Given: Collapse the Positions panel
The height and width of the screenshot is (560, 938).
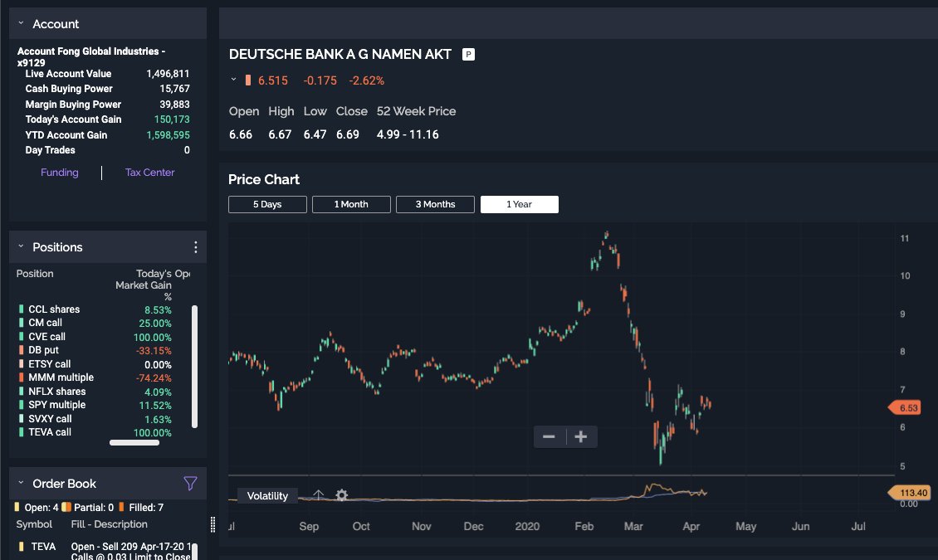Looking at the screenshot, I should pos(21,246).
